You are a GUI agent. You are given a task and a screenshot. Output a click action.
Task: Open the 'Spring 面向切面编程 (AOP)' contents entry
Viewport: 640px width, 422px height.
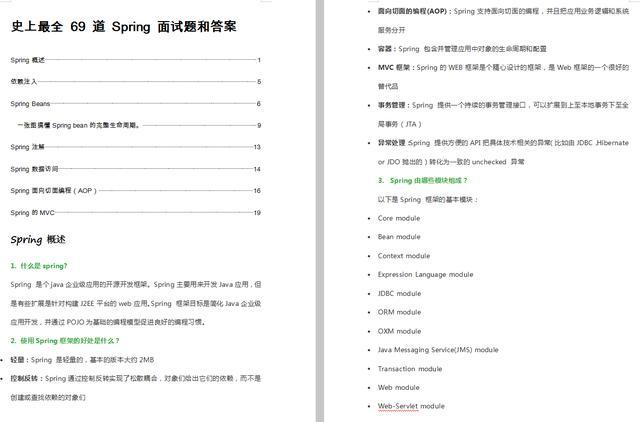pyautogui.click(x=136, y=191)
